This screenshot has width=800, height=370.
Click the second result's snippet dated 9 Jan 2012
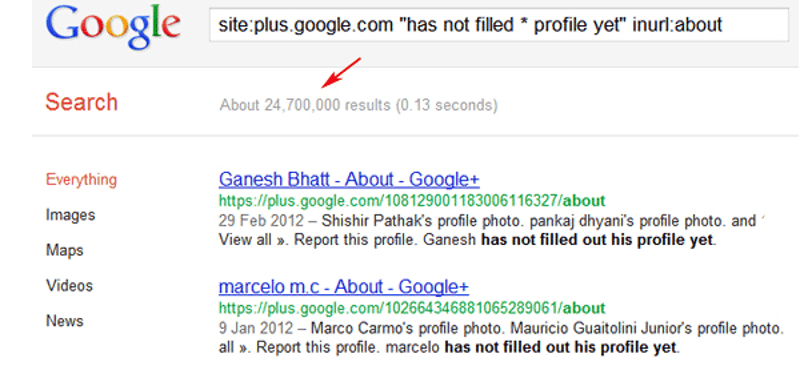[x=501, y=338]
